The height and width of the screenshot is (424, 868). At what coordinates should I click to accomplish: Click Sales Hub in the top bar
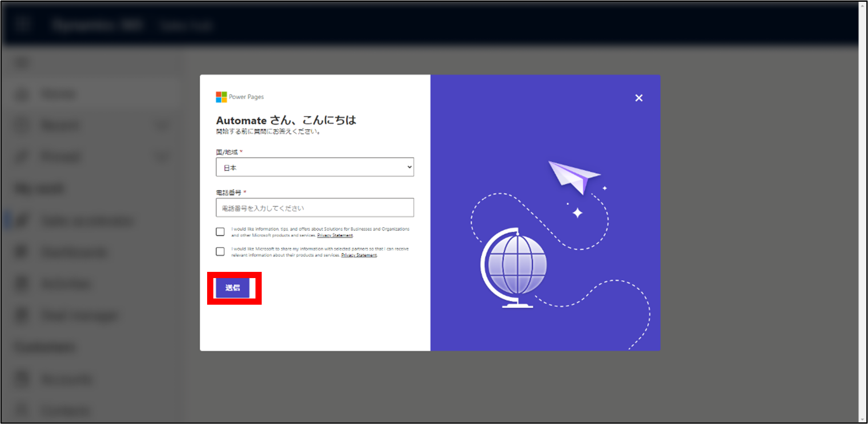pyautogui.click(x=186, y=25)
